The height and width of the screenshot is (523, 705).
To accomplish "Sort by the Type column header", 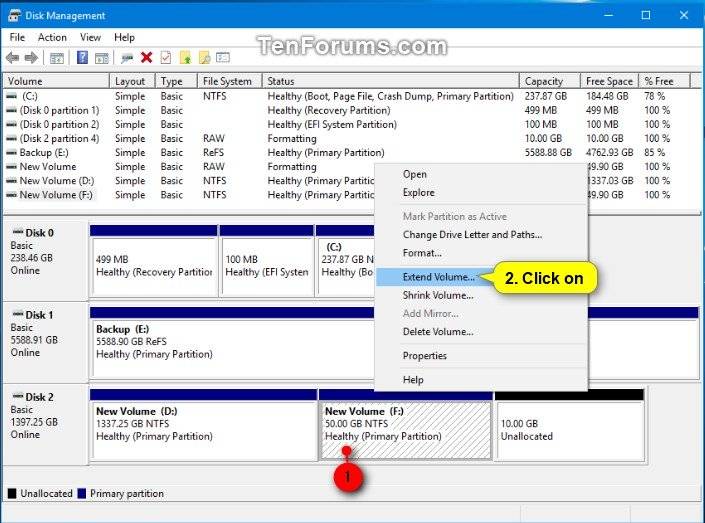I will coord(176,81).
